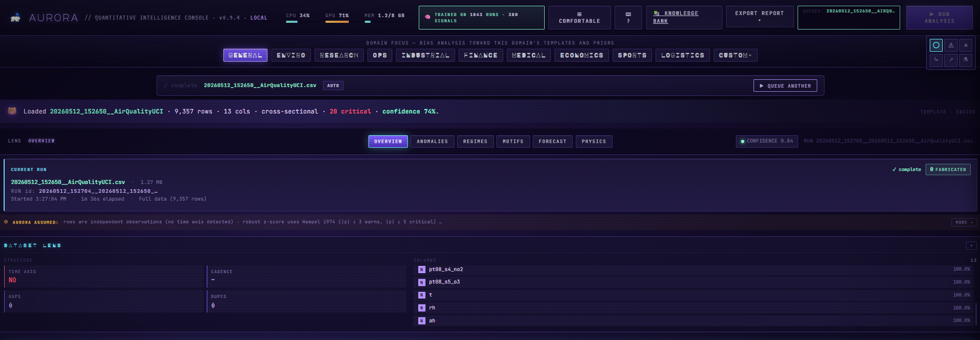Select the Ops domain focus
The height and width of the screenshot is (340, 980).
click(380, 55)
